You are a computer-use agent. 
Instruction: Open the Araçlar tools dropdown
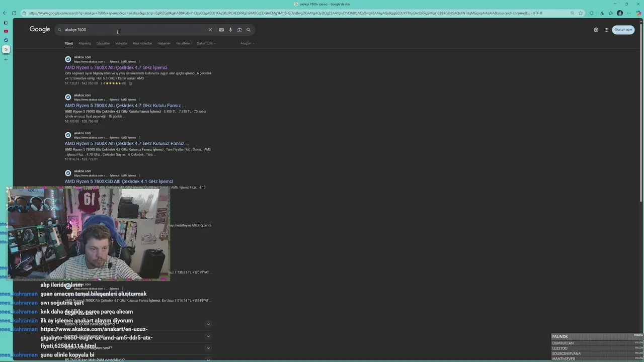click(247, 43)
